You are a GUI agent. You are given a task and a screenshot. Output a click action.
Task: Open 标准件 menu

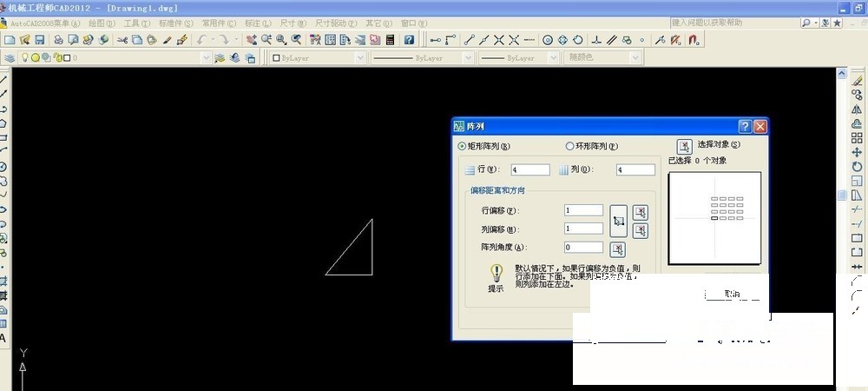pos(176,23)
